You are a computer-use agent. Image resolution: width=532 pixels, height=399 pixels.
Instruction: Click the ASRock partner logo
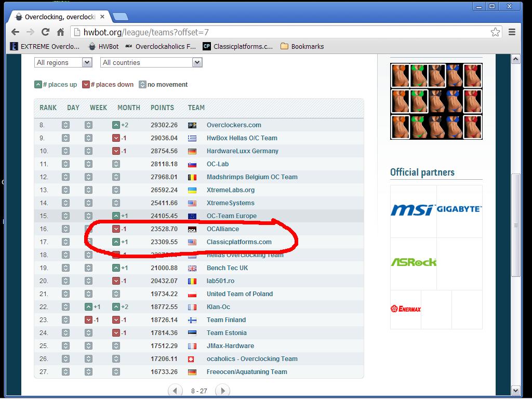point(414,262)
